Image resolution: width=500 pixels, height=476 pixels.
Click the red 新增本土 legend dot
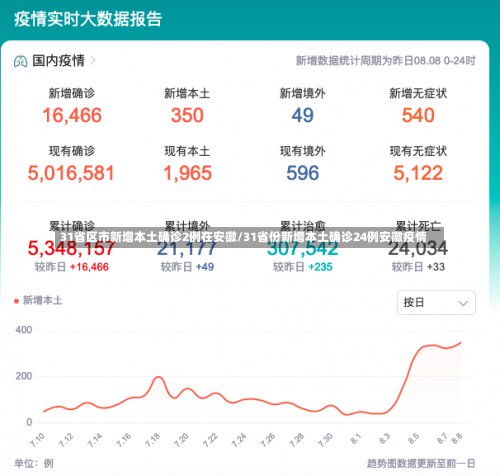(x=16, y=301)
